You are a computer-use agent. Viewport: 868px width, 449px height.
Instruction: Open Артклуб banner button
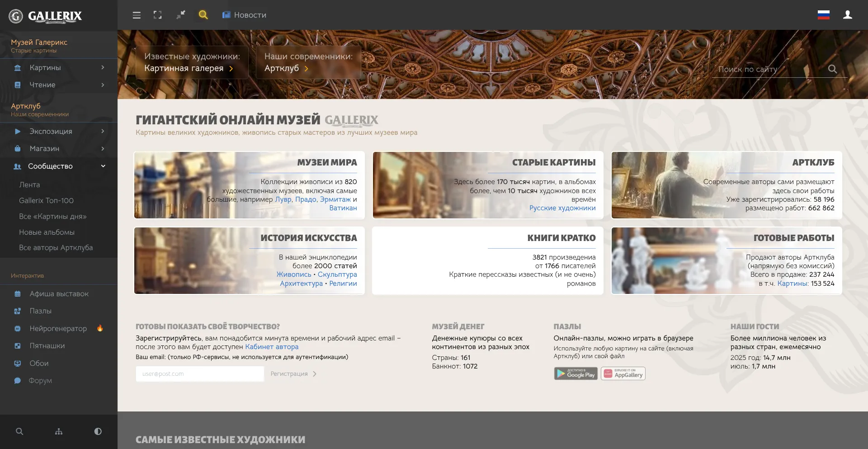click(x=308, y=62)
